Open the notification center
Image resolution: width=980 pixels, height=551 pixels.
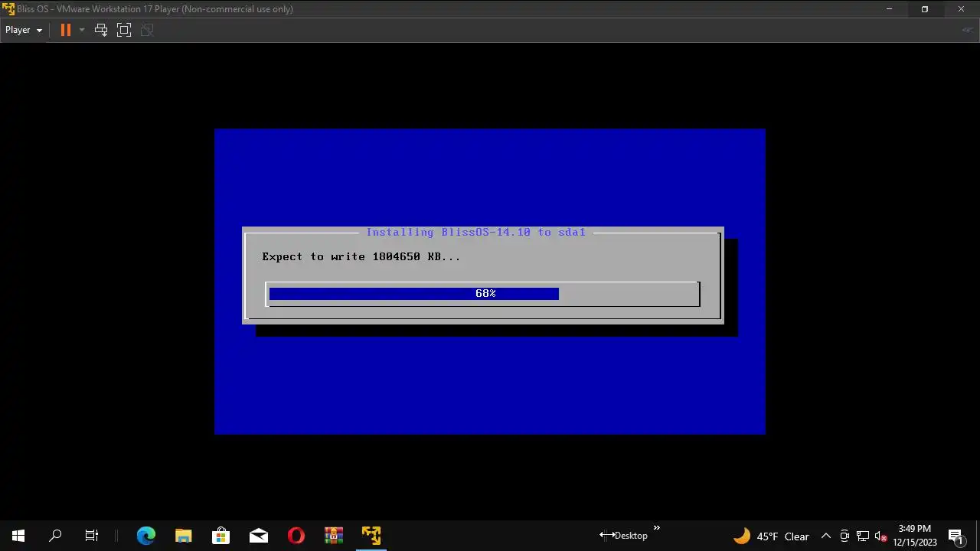click(x=955, y=536)
